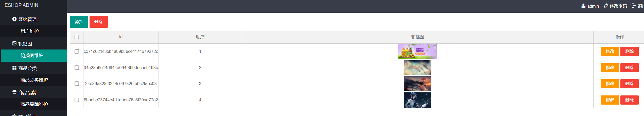
Task: Toggle the select-all checkbox in table header
Action: [x=77, y=37]
